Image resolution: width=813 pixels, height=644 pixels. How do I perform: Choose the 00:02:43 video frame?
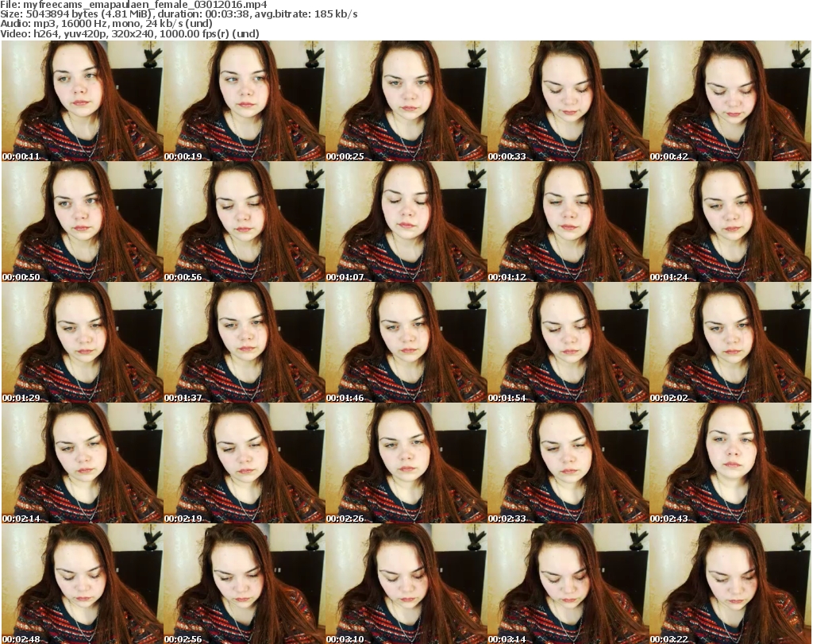tap(730, 464)
